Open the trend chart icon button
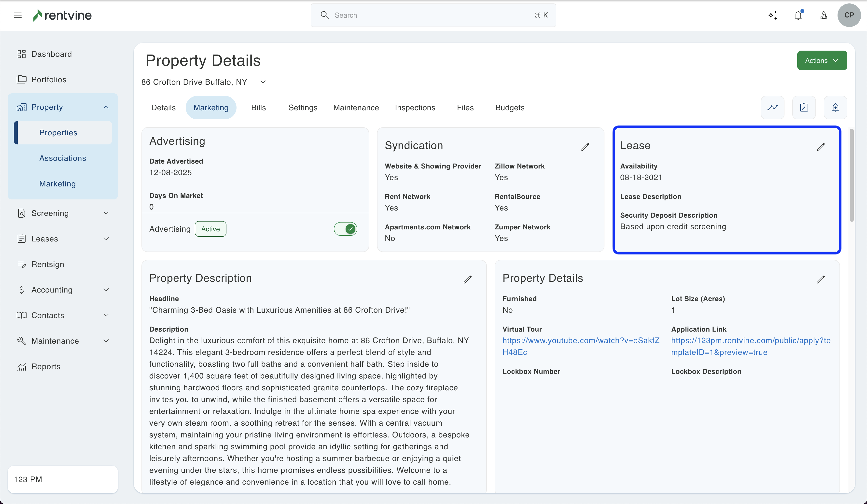The width and height of the screenshot is (867, 504). (772, 108)
